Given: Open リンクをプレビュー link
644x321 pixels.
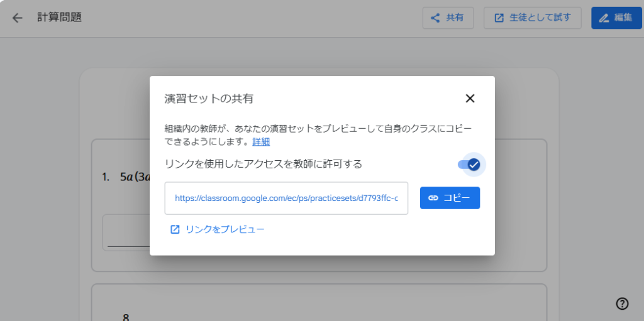Looking at the screenshot, I should [x=217, y=229].
